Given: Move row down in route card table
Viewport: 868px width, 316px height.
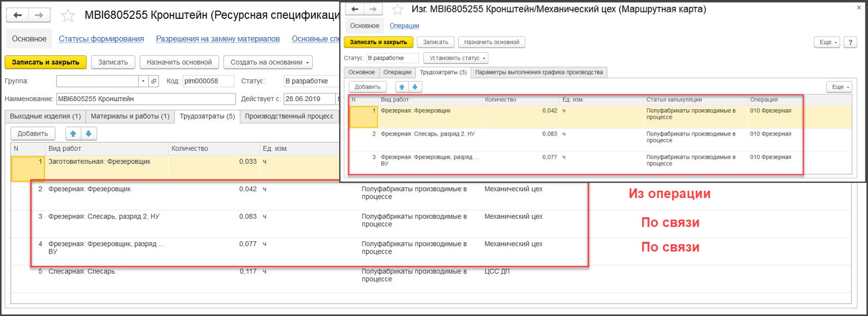Looking at the screenshot, I should 415,87.
